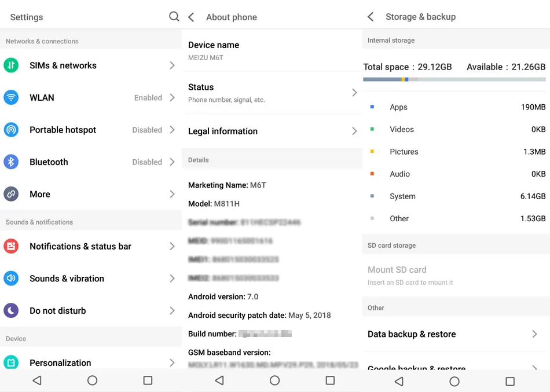Tap the yellow Pictures color square
The image size is (550, 392).
[x=372, y=151]
